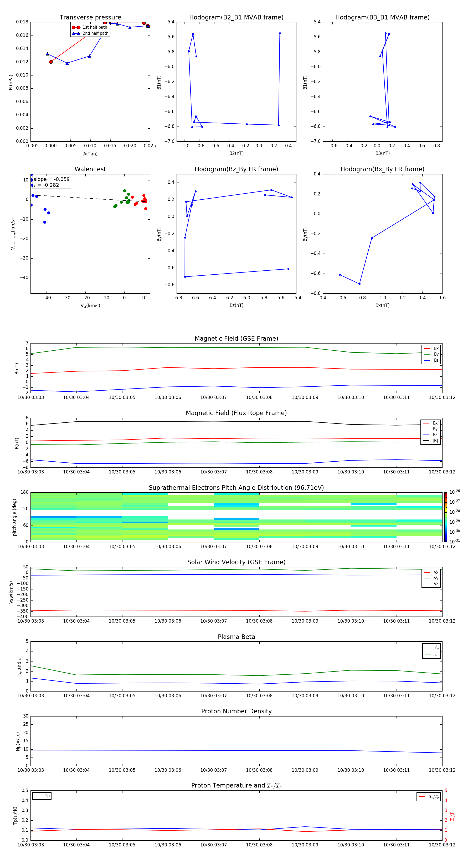Click the pitch angle colorbar
The image size is (473, 868).
[446, 517]
